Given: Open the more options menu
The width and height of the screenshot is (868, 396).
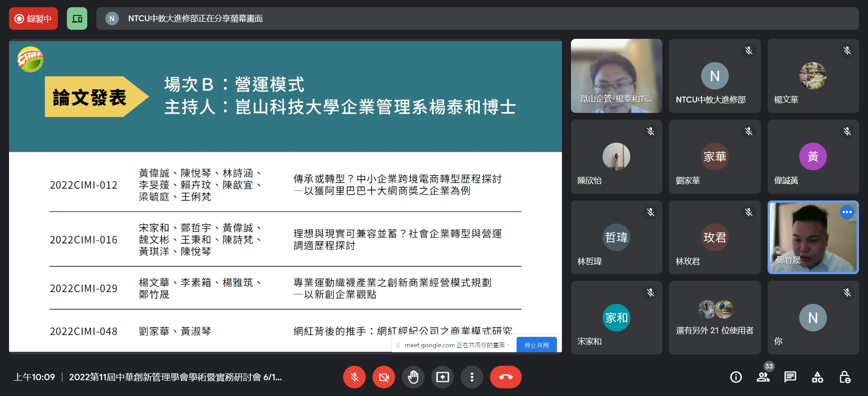Looking at the screenshot, I should [x=472, y=377].
